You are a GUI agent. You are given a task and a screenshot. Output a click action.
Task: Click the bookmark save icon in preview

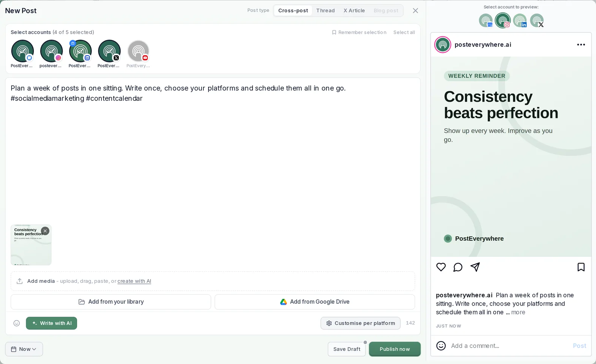581,267
